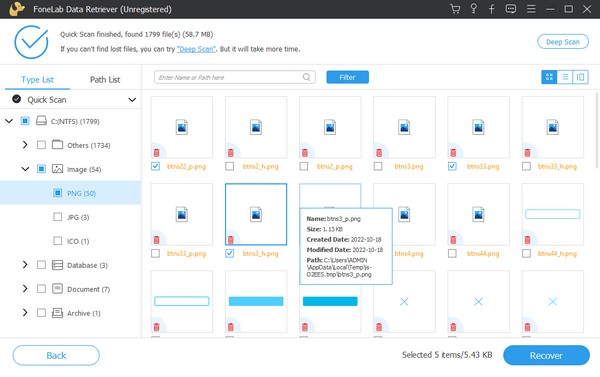Click the Deep Scan button
This screenshot has height=377, width=600.
(x=563, y=42)
